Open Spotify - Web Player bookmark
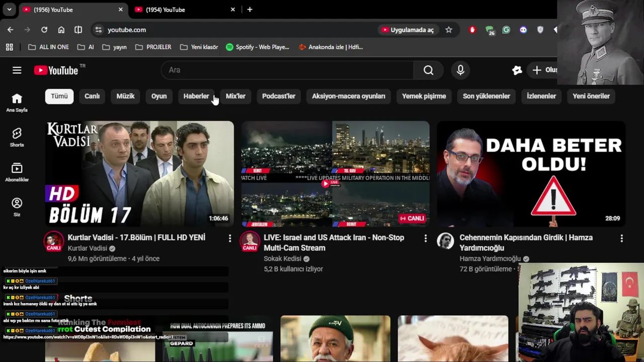The image size is (644, 362). [258, 47]
